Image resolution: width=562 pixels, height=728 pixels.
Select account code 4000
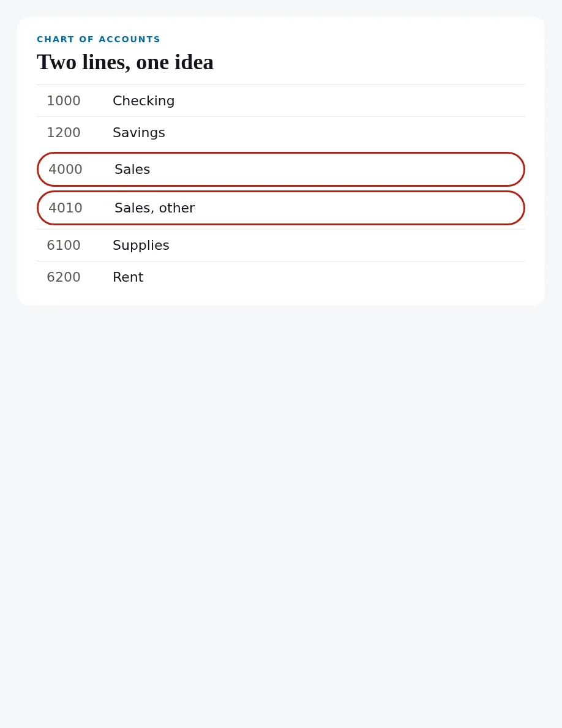click(66, 170)
